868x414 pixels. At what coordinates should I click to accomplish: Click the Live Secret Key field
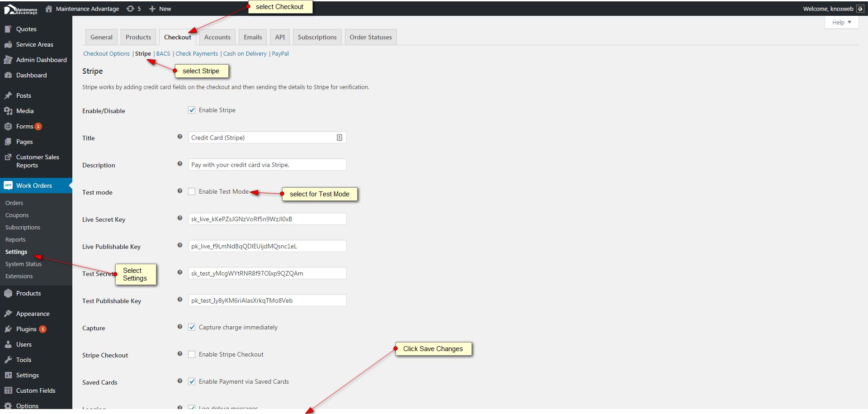point(267,219)
